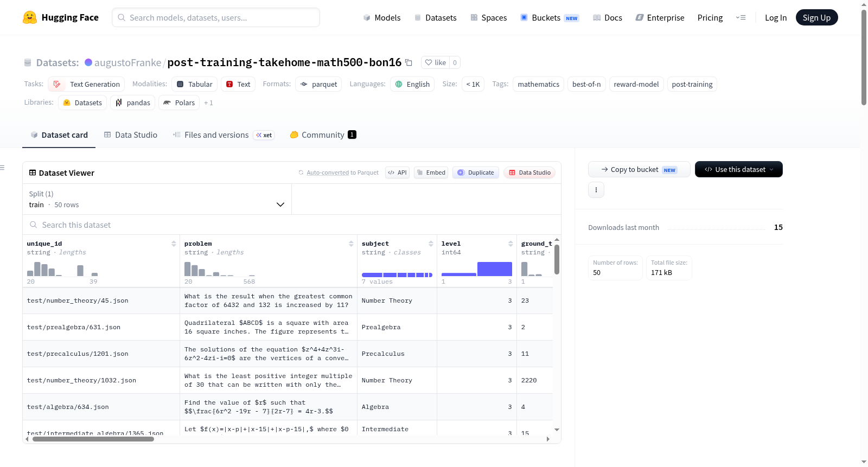Focus the Search this dataset field
Screen dimensions: 868x467
click(x=292, y=225)
